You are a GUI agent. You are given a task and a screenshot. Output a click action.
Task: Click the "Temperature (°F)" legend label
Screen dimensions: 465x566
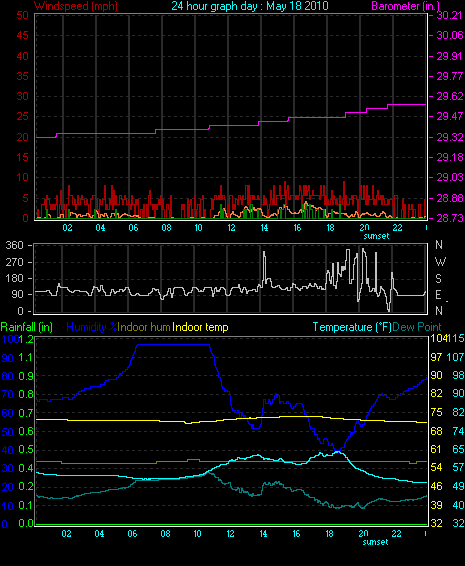[x=352, y=327]
